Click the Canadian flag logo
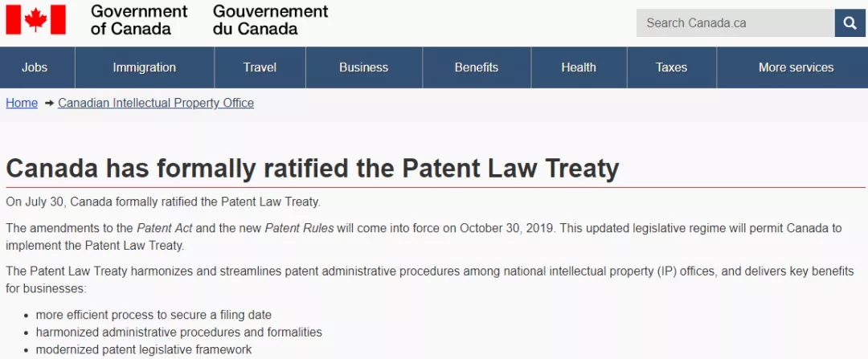The image size is (868, 359). click(x=35, y=20)
